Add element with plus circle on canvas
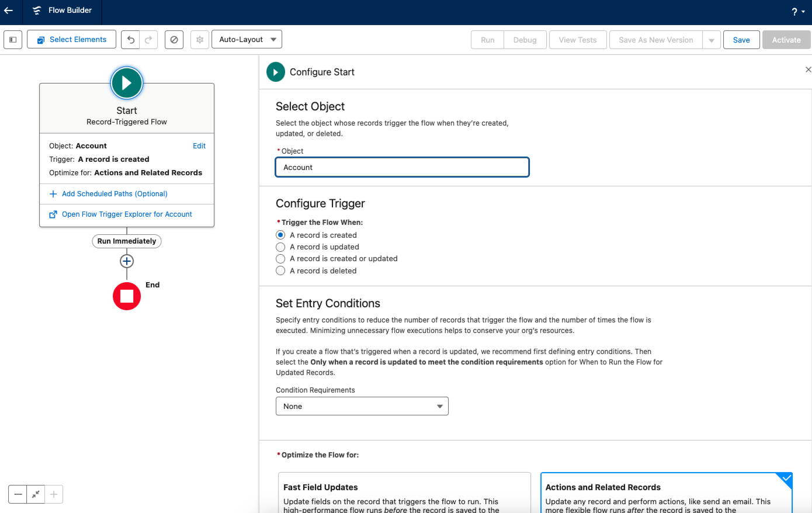Image resolution: width=812 pixels, height=513 pixels. coord(127,261)
